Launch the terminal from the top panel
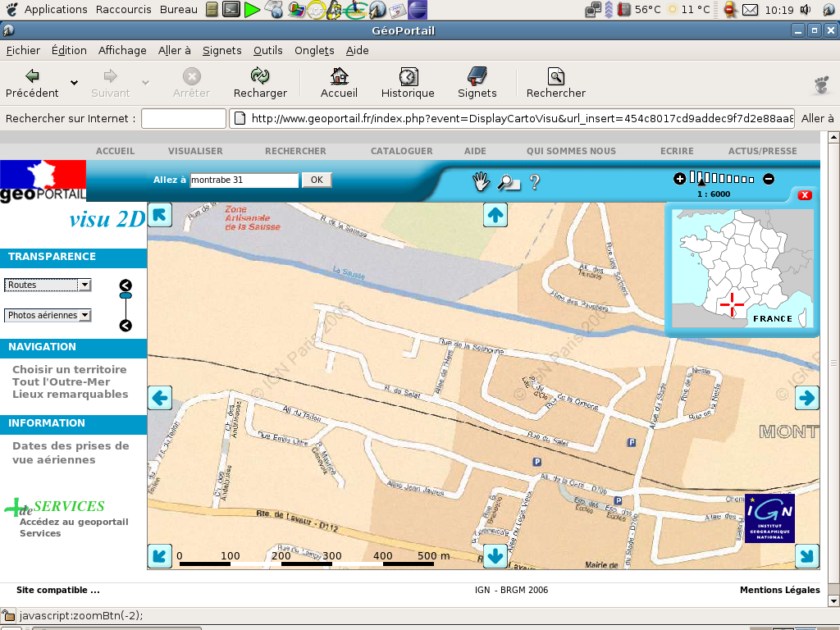This screenshot has width=840, height=630. click(231, 9)
